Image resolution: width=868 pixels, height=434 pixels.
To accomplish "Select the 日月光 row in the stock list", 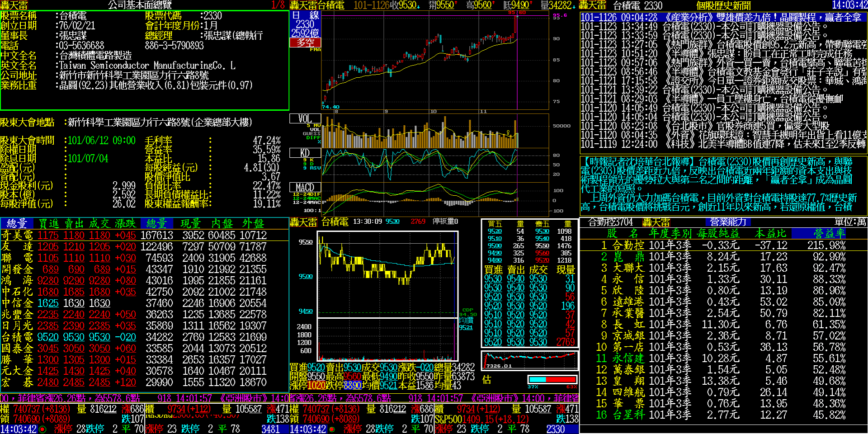I will 144,325.
